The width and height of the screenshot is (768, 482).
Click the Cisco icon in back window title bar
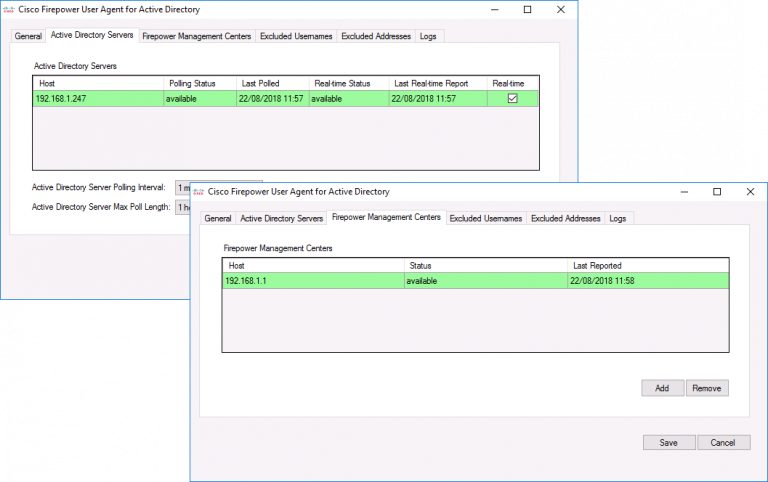(x=9, y=9)
